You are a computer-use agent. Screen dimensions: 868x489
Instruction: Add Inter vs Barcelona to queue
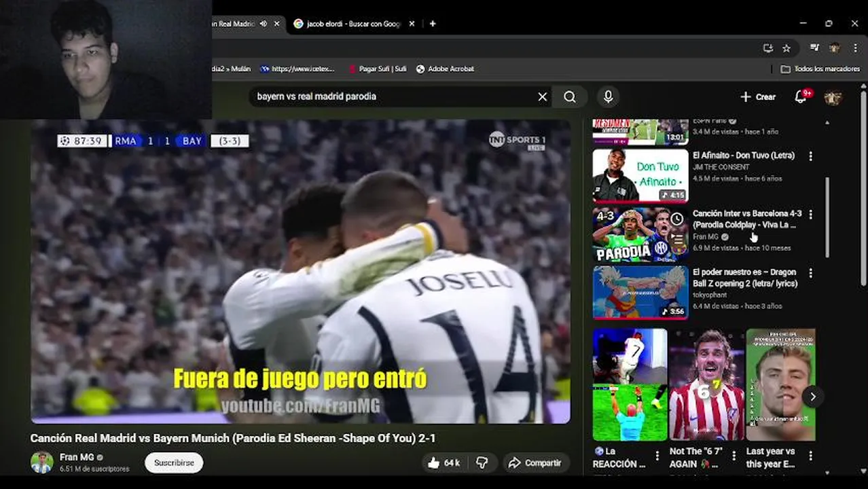[677, 239]
